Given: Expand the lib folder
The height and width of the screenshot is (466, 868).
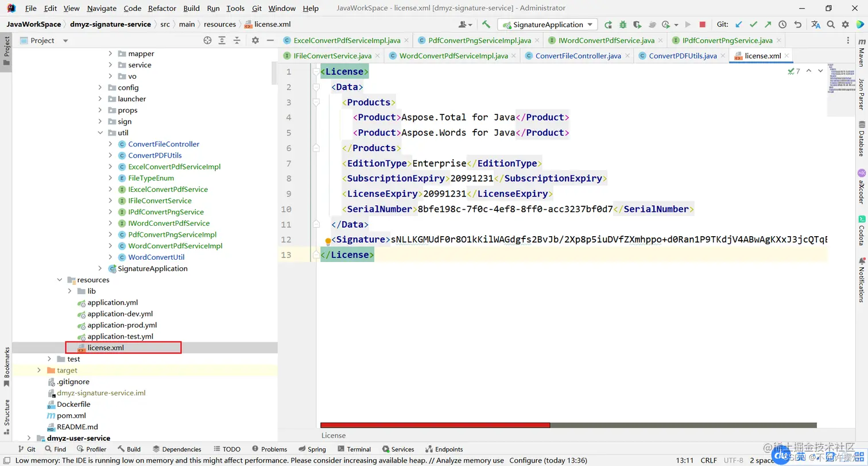Looking at the screenshot, I should tap(70, 291).
